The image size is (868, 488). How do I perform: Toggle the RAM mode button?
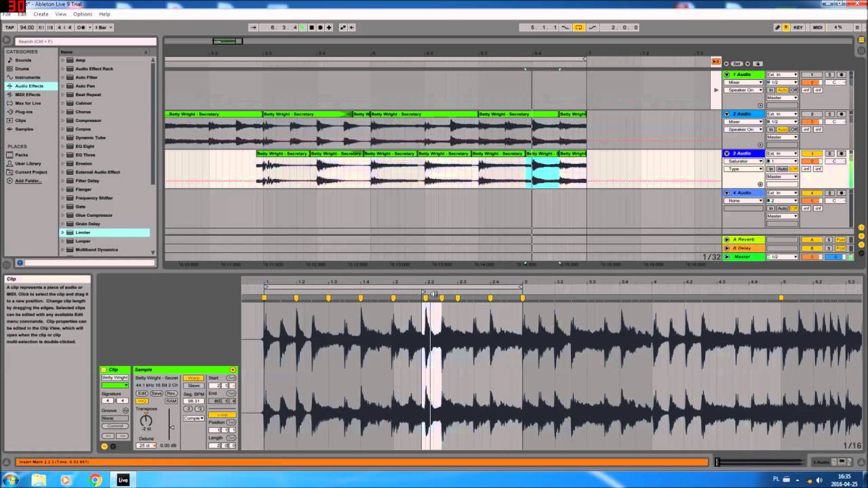171,401
